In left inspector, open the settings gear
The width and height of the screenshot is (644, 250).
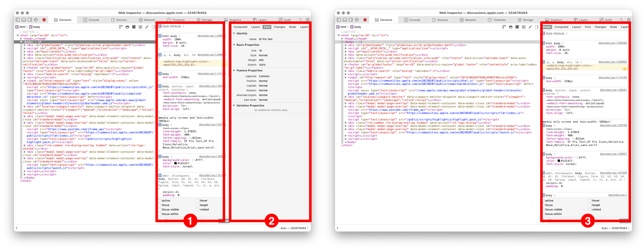[x=308, y=20]
